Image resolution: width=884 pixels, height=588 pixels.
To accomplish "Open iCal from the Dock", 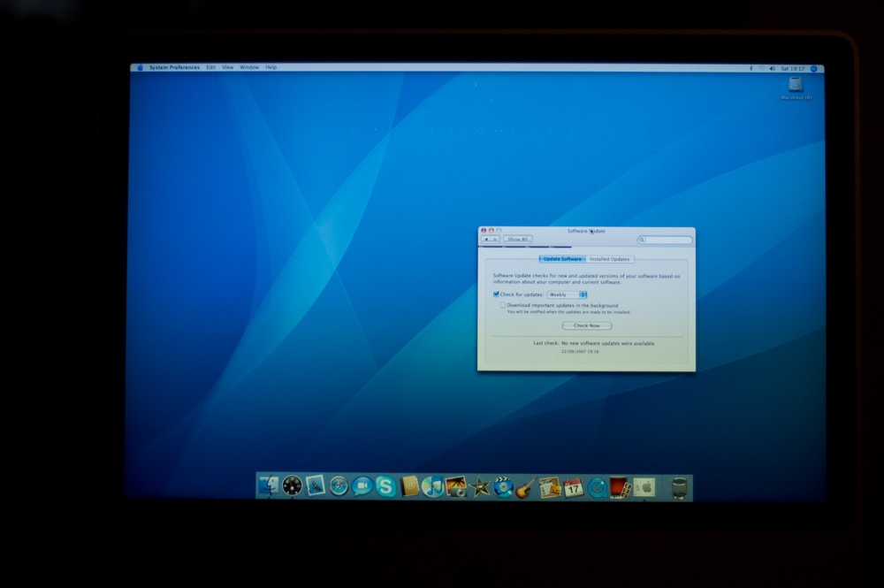I will [x=573, y=487].
